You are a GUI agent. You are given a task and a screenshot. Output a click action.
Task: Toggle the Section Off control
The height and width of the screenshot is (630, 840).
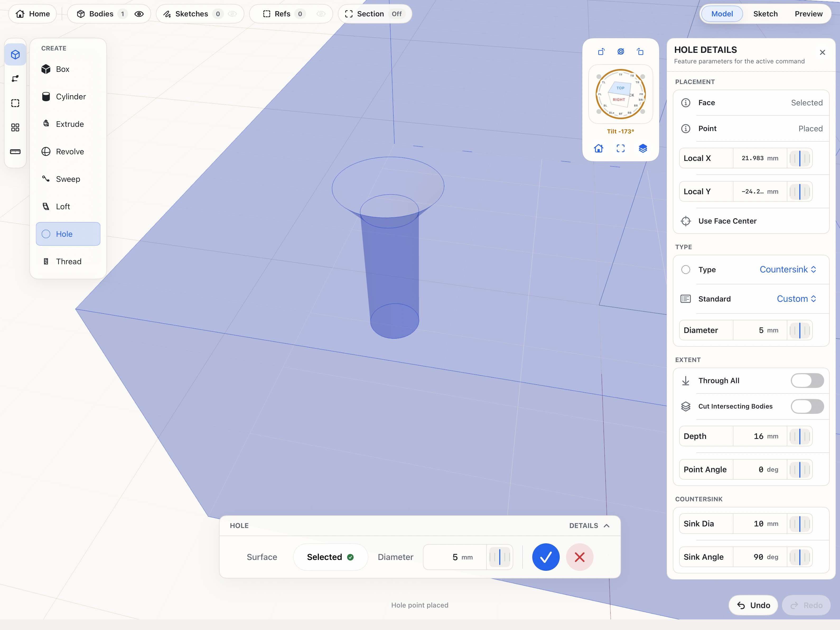tap(375, 14)
